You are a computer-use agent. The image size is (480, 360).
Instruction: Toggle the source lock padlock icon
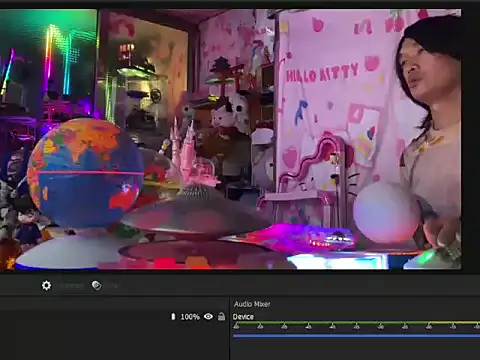[221, 316]
